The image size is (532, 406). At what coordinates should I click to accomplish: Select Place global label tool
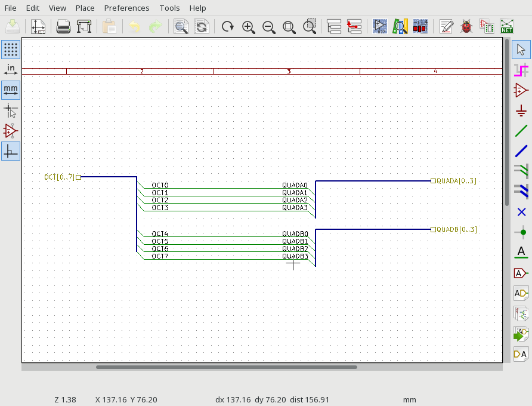[521, 273]
